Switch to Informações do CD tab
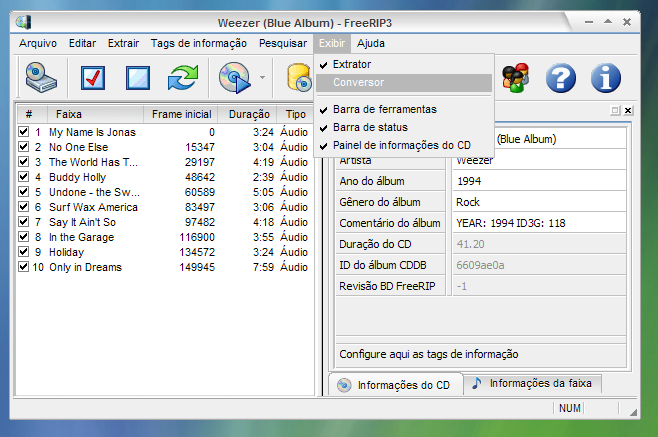Image resolution: width=658 pixels, height=437 pixels. click(395, 385)
